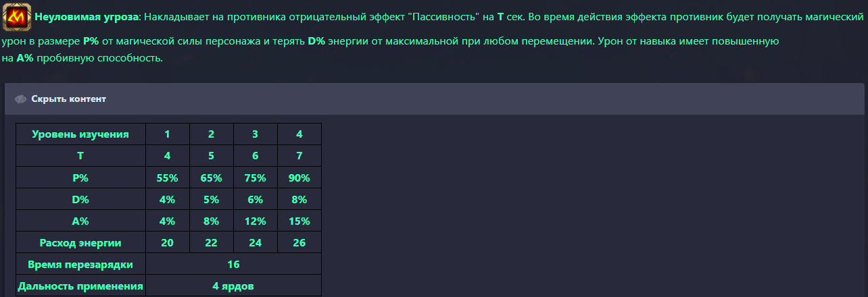868x297 pixels.
Task: Click the Дальность применения row label
Action: pos(80,286)
